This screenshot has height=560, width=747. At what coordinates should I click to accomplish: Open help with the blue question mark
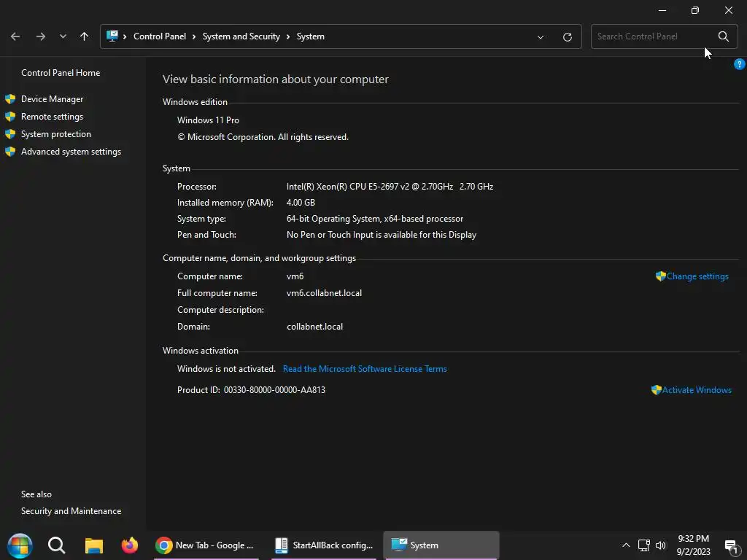(740, 64)
